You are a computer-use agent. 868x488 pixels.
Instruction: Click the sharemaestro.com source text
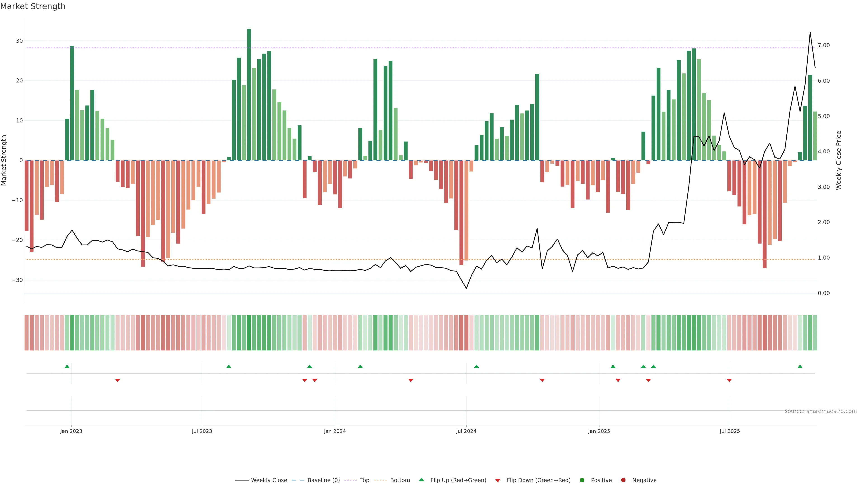[821, 411]
